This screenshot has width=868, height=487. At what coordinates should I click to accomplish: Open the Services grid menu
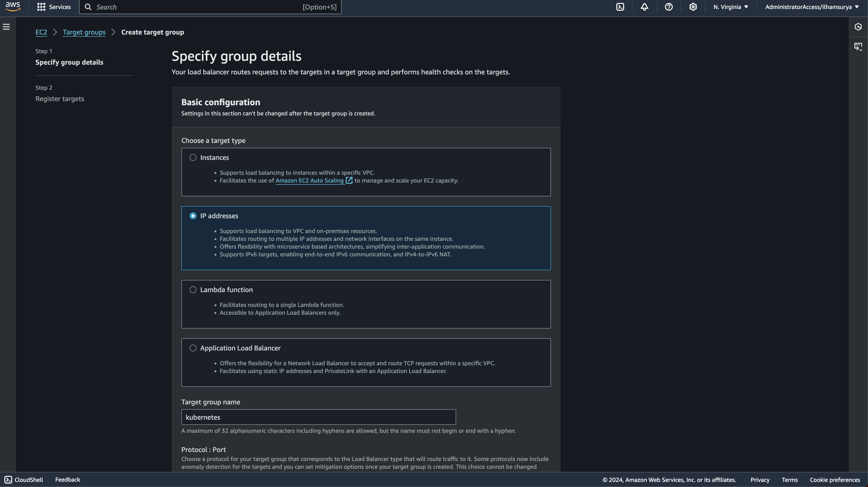pyautogui.click(x=41, y=7)
